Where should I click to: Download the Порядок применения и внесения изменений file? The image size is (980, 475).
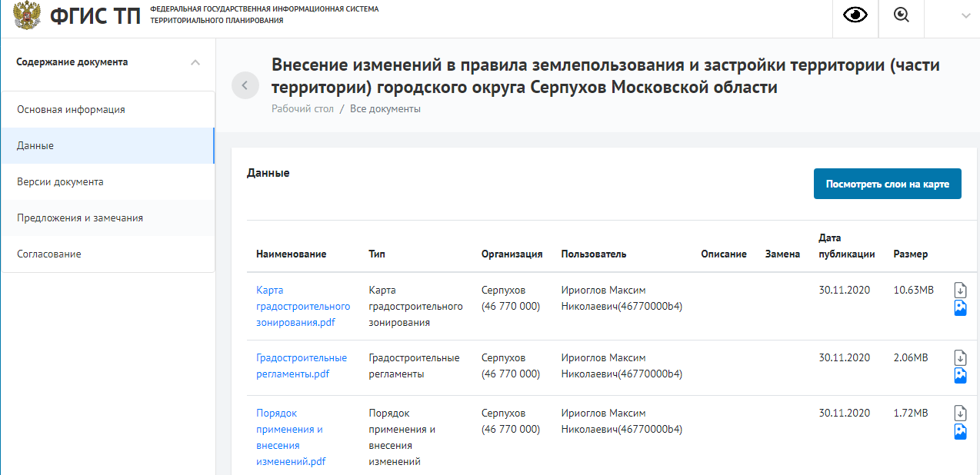point(960,413)
